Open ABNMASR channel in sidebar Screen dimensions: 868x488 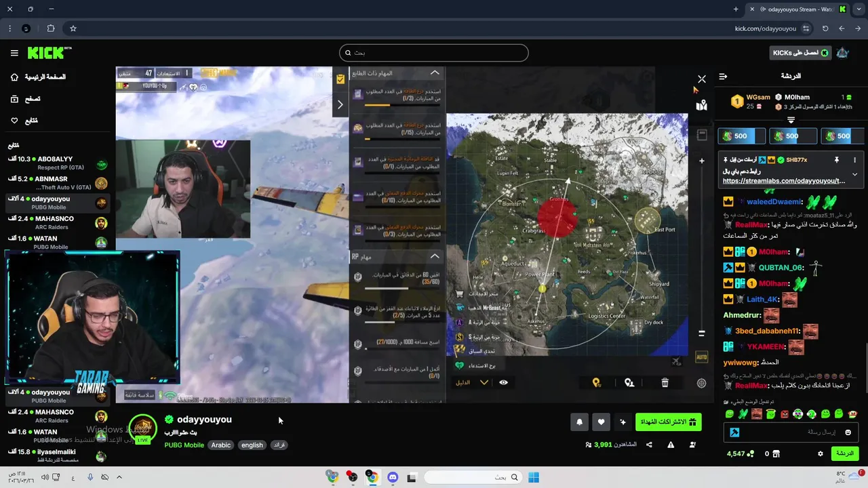(x=58, y=183)
